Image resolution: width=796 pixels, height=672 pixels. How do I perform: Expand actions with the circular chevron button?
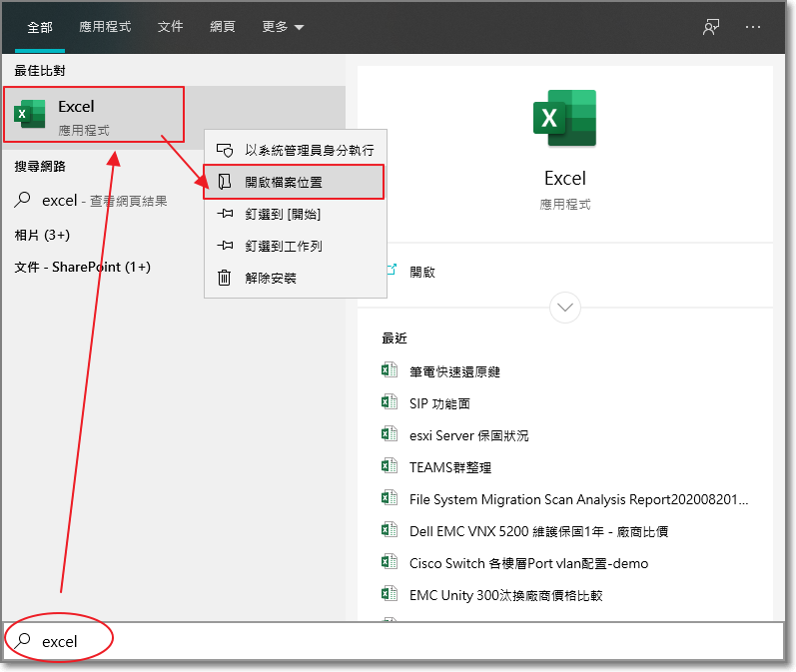(x=565, y=308)
